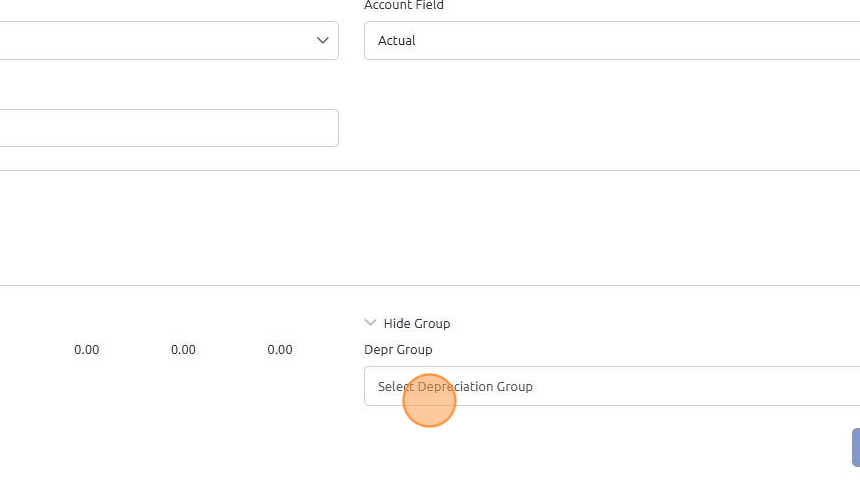
Task: Click the blank section between the two dividers
Action: coord(430,228)
